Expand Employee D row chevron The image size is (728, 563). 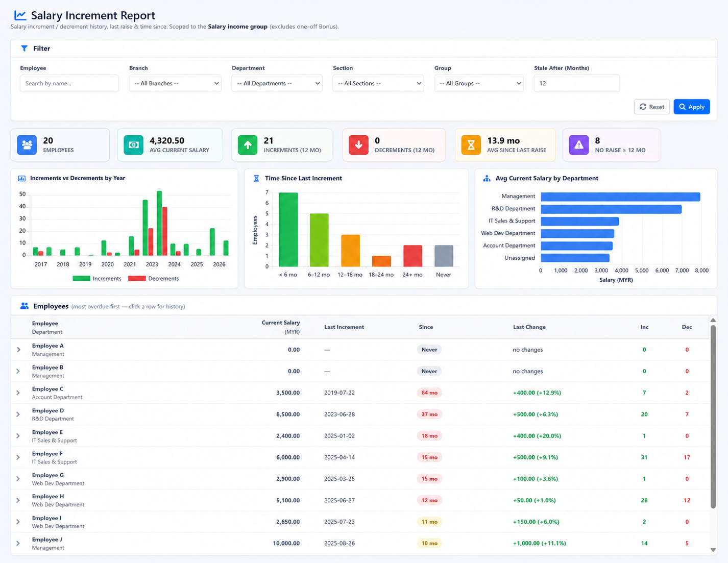coord(18,414)
